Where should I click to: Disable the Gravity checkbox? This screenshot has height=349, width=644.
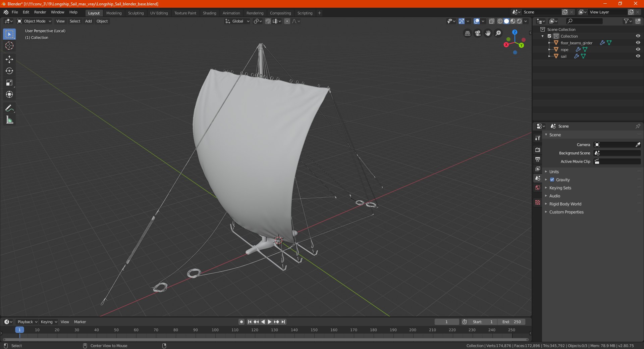[552, 180]
